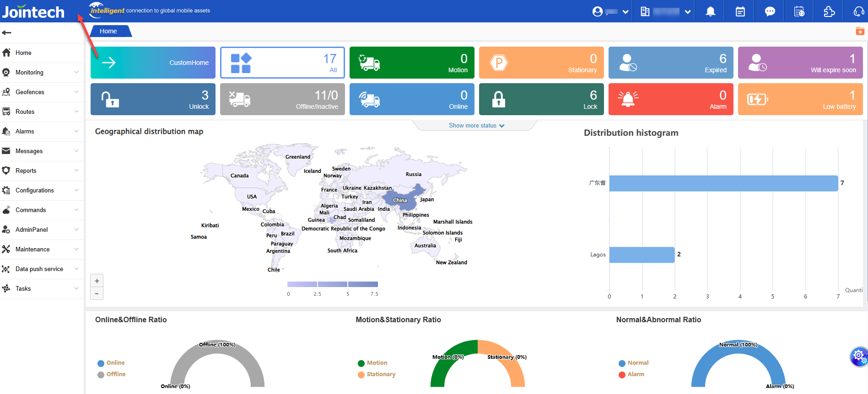Open Reports in the sidebar
Viewport: 868px width, 394px height.
coord(41,170)
